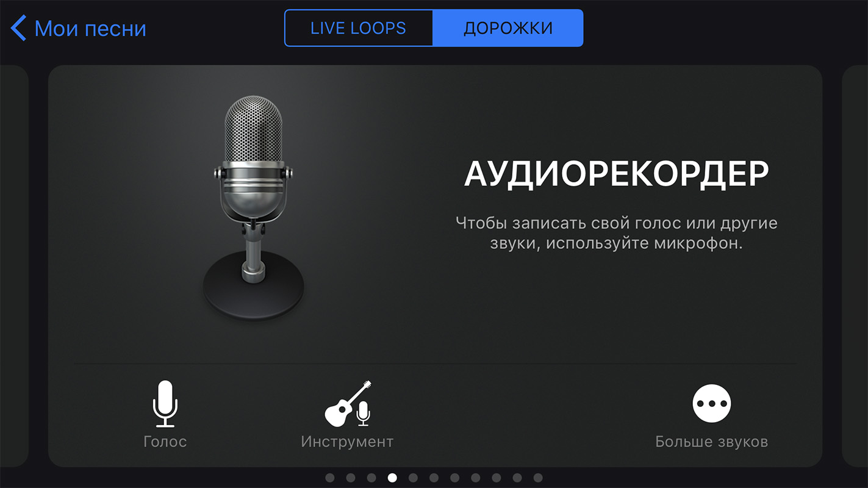Switch to the LIVE LOOPS tab

[x=359, y=28]
